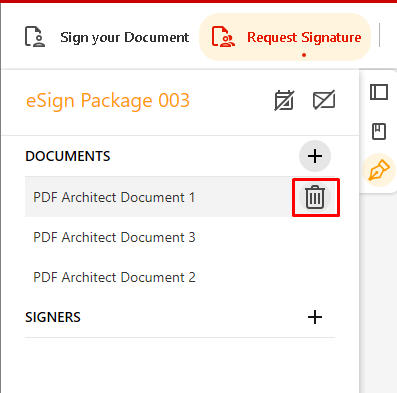Toggle the crossed-out envelope notification icon
Image resolution: width=397 pixels, height=393 pixels.
(x=324, y=100)
